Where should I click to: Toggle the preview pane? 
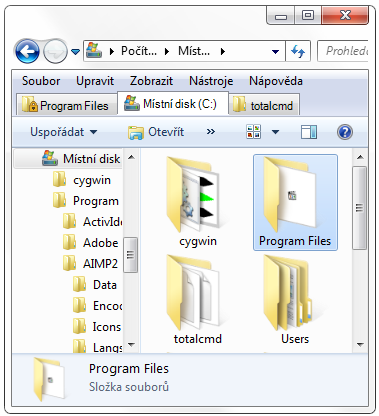[309, 132]
